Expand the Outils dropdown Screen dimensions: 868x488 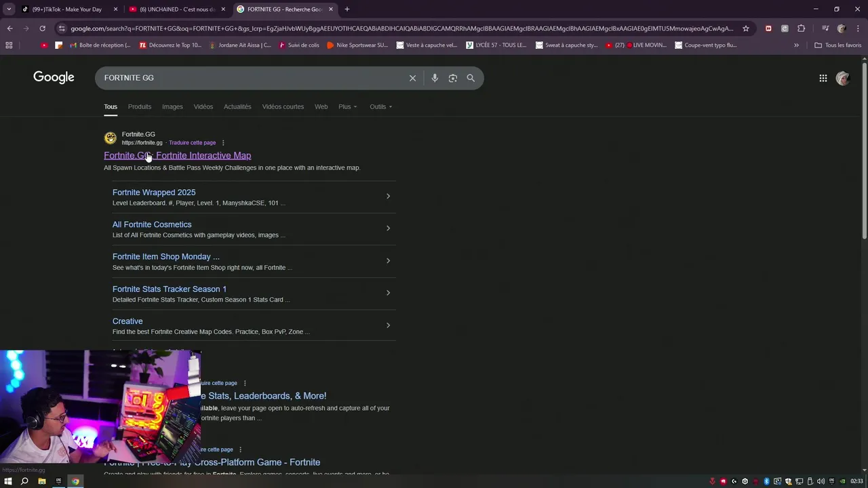tap(380, 106)
